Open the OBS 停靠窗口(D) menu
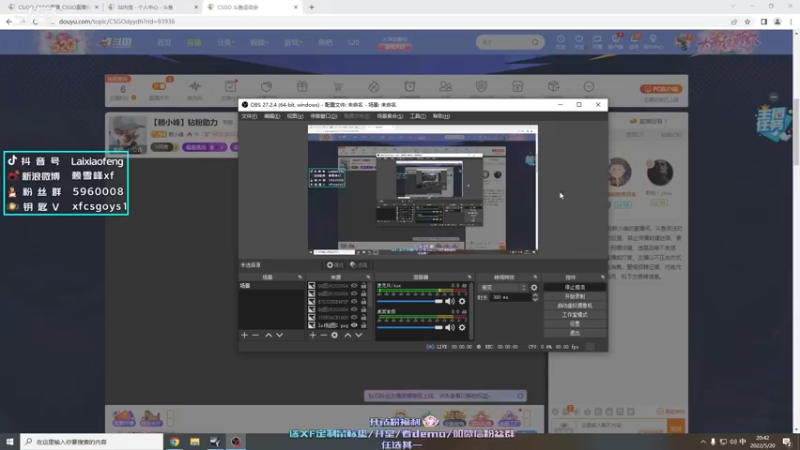 [323, 116]
